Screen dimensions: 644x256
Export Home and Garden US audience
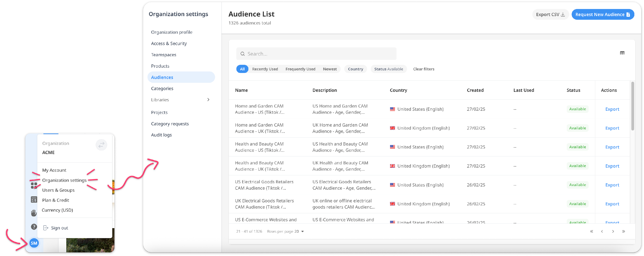612,109
